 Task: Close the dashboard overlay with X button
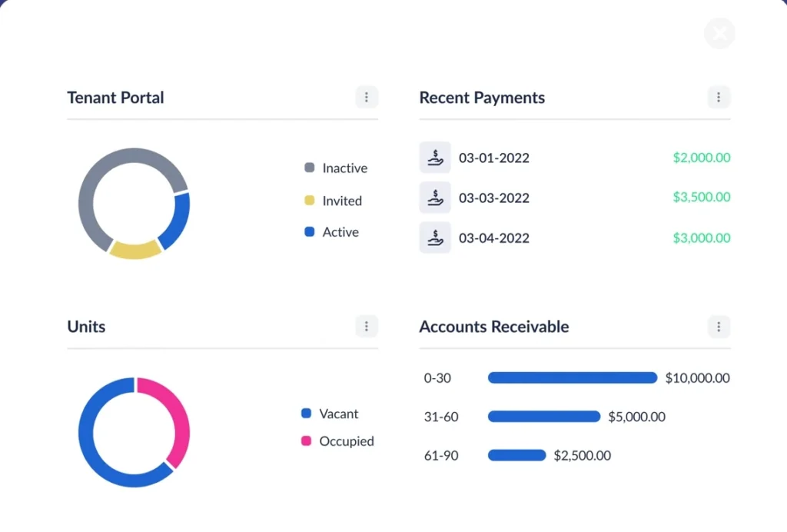pos(719,34)
